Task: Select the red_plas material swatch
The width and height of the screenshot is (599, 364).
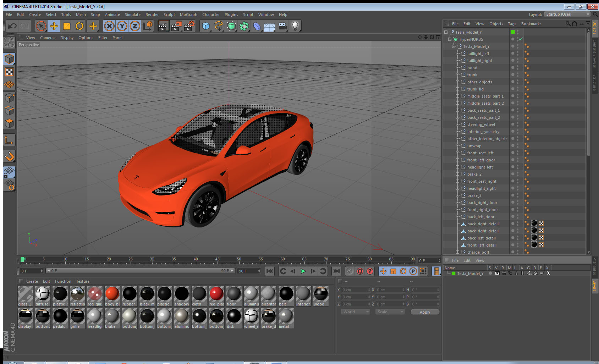Action: click(x=216, y=296)
